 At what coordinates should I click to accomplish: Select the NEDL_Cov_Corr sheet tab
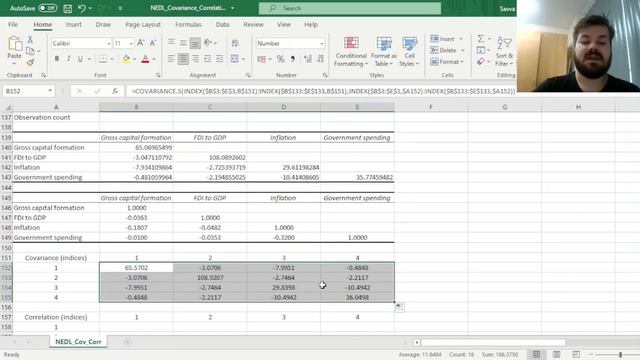pyautogui.click(x=78, y=342)
